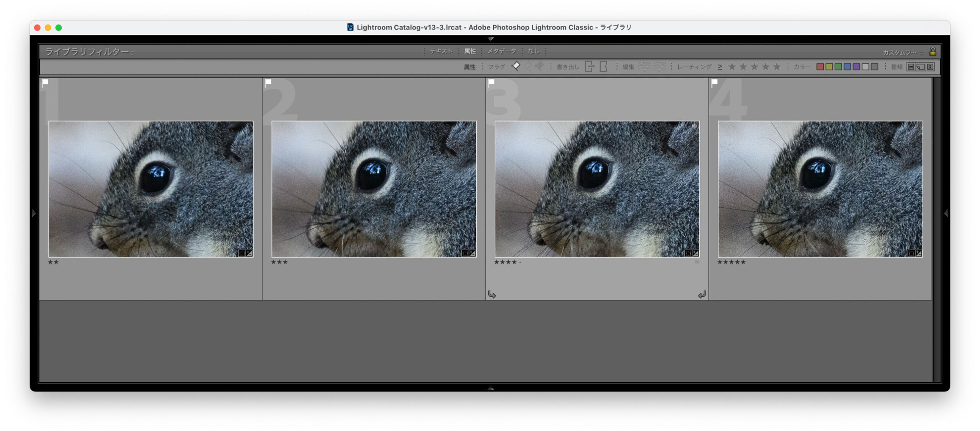This screenshot has height=431, width=980.
Task: Switch to the メタデータ filter tab
Action: [x=501, y=51]
